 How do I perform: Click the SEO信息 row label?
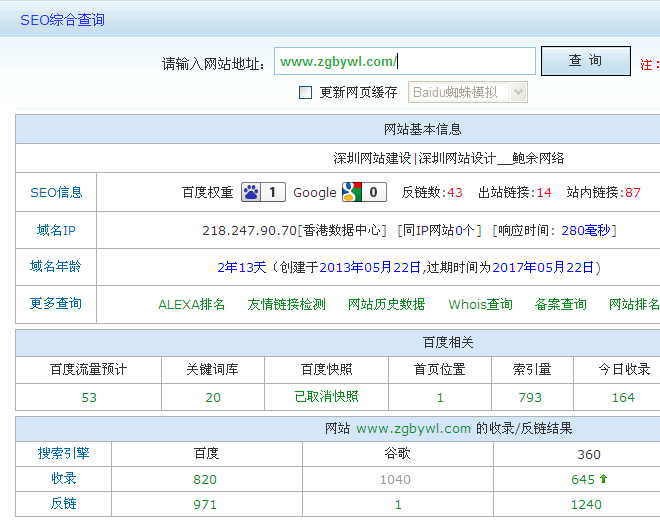(56, 192)
